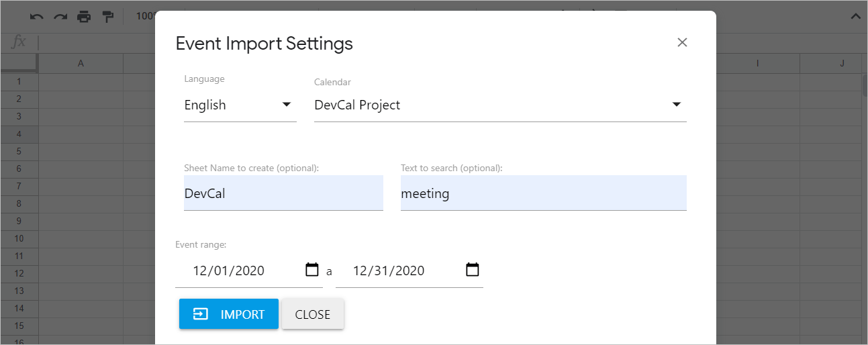868x345 pixels.
Task: Click the formula bar fx area
Action: click(19, 42)
